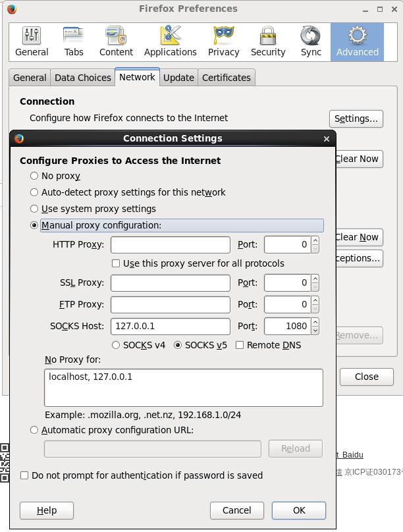Maximize the Firefox Preferences window
403x532 pixels.
380,9
